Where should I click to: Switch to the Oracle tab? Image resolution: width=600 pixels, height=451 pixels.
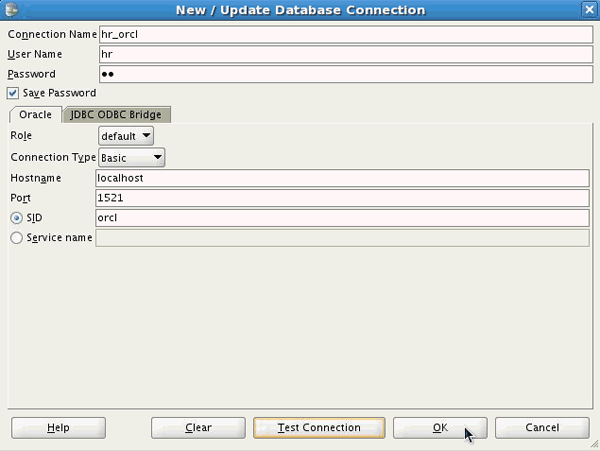[35, 115]
